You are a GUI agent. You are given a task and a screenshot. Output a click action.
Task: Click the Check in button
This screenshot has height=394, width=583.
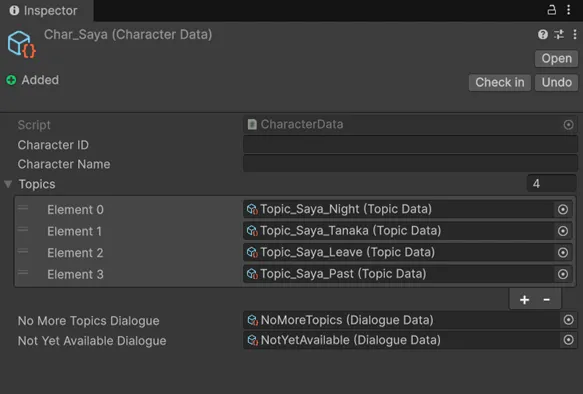[499, 83]
